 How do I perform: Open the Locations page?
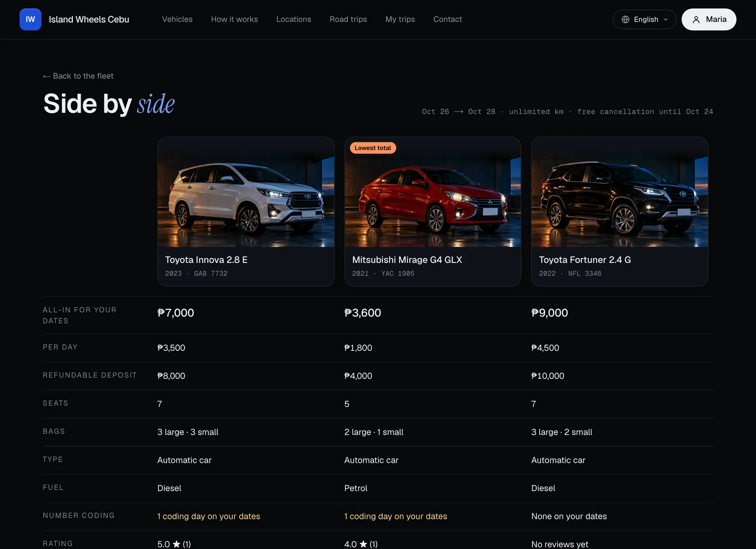pyautogui.click(x=293, y=19)
